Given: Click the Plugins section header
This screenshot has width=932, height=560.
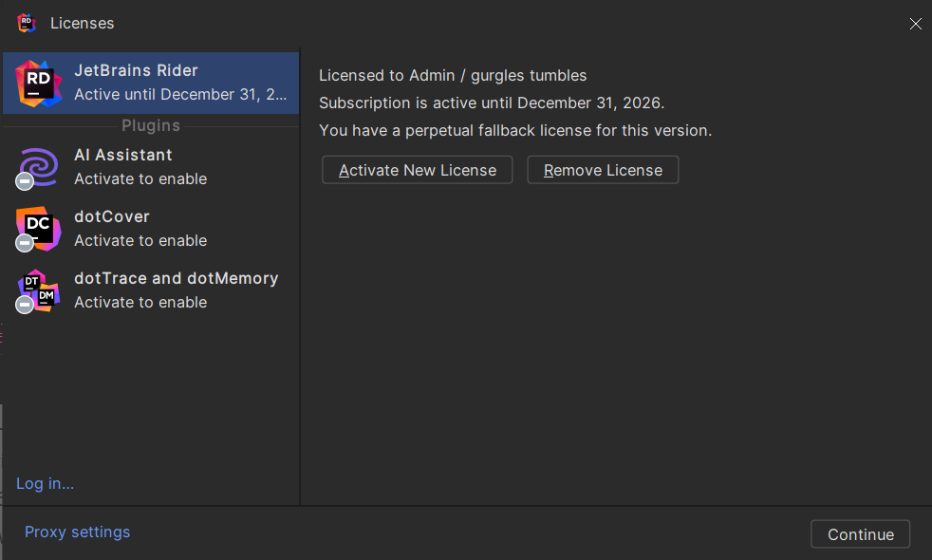Looking at the screenshot, I should (x=151, y=126).
